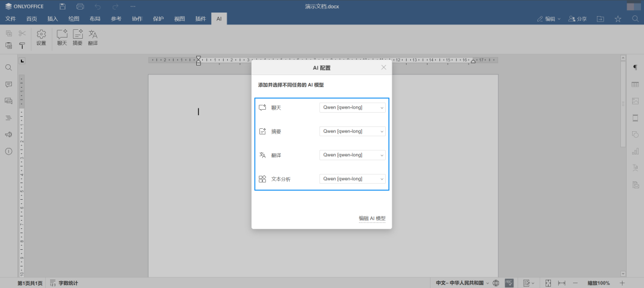Viewport: 644px width, 288px height.
Task: Open text art settings in right sidebar
Action: [636, 168]
